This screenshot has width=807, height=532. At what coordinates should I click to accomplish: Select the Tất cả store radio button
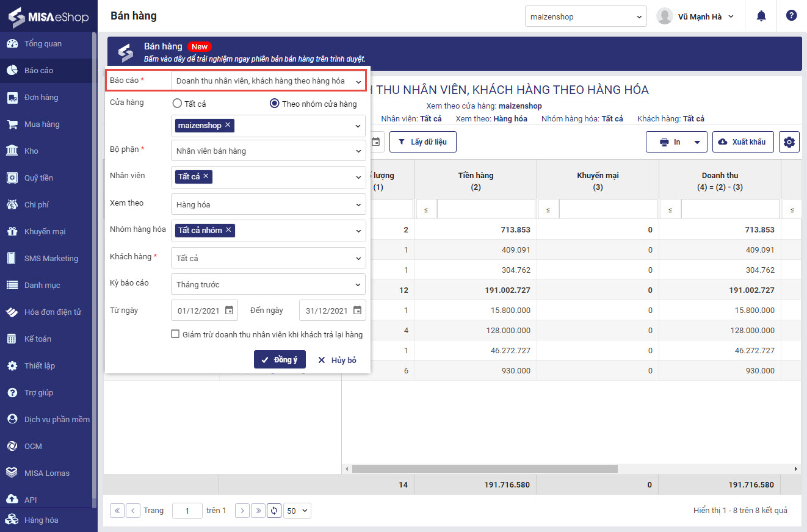point(177,104)
